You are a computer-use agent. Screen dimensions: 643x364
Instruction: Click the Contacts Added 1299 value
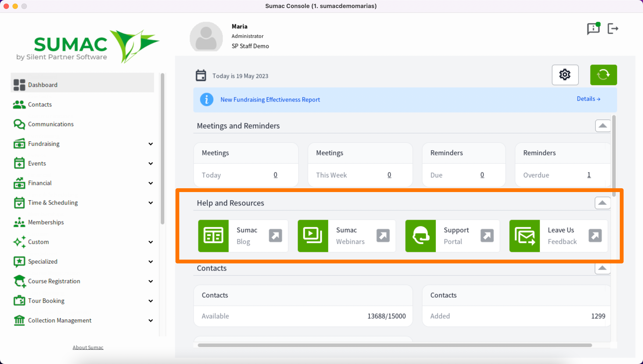pyautogui.click(x=598, y=316)
